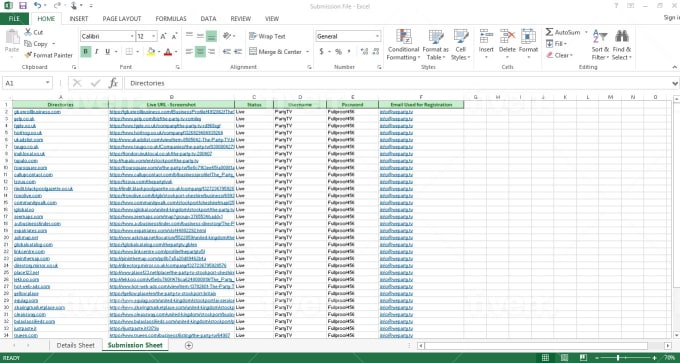This screenshot has width=680, height=363.
Task: Open Cell Styles gallery
Action: pyautogui.click(x=461, y=45)
